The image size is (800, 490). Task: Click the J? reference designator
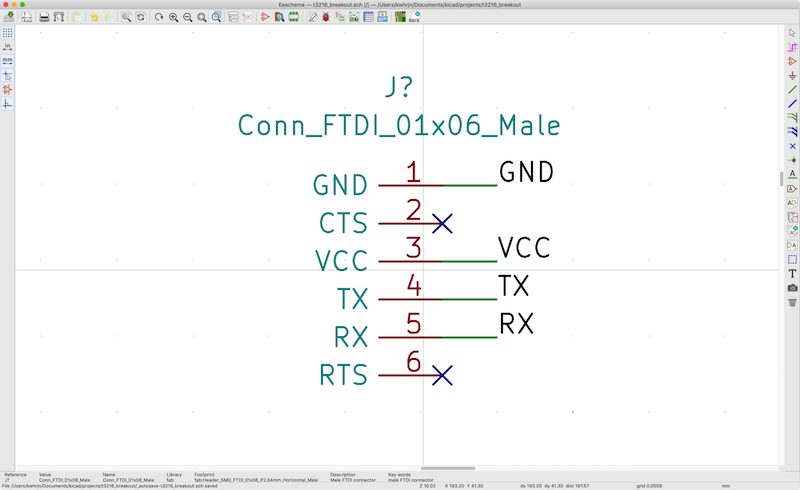coord(399,87)
